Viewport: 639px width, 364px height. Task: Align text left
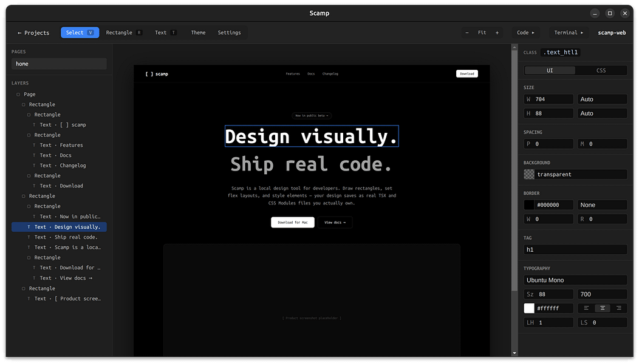[586, 308]
